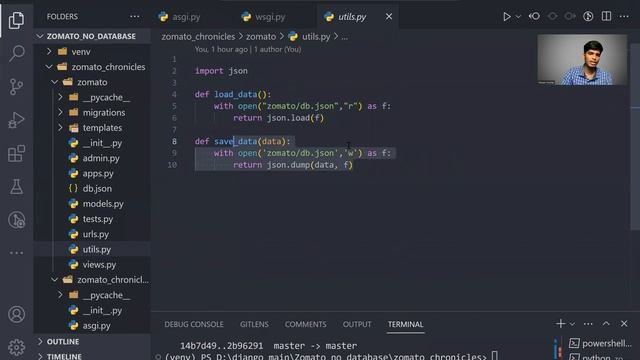Close the utils.py tab
Viewport: 640px width, 360px height.
[x=389, y=16]
